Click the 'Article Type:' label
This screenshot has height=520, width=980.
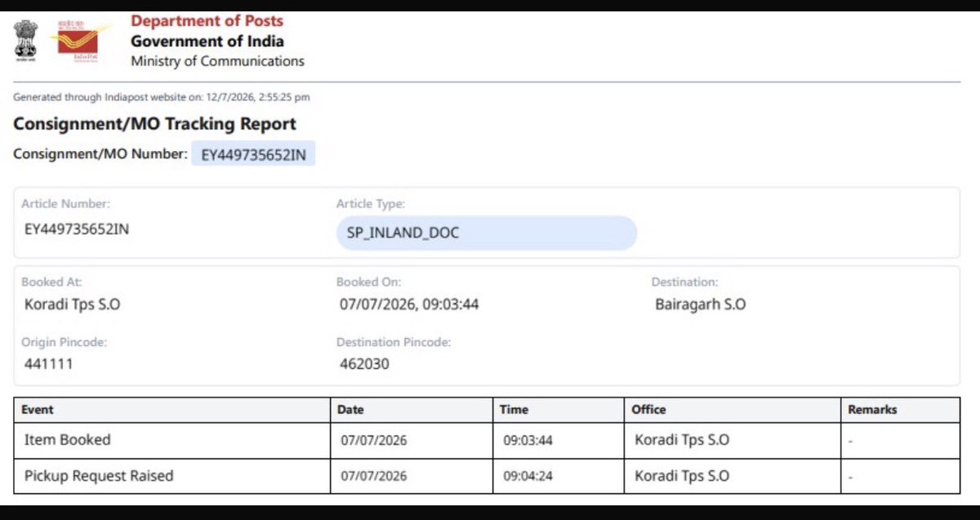point(371,203)
